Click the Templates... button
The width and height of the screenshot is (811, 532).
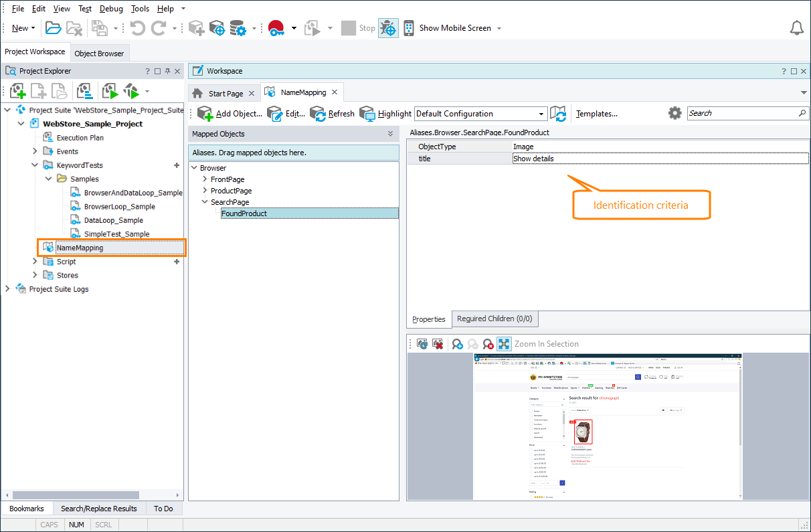[596, 113]
